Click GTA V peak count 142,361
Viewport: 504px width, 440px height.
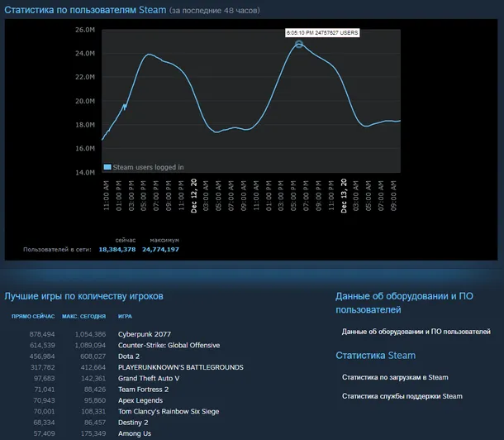93,378
